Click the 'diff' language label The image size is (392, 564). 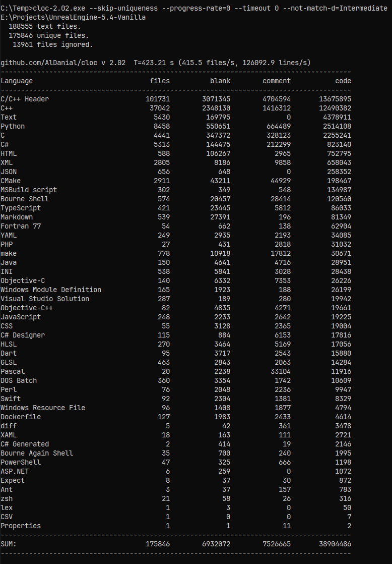(x=9, y=426)
